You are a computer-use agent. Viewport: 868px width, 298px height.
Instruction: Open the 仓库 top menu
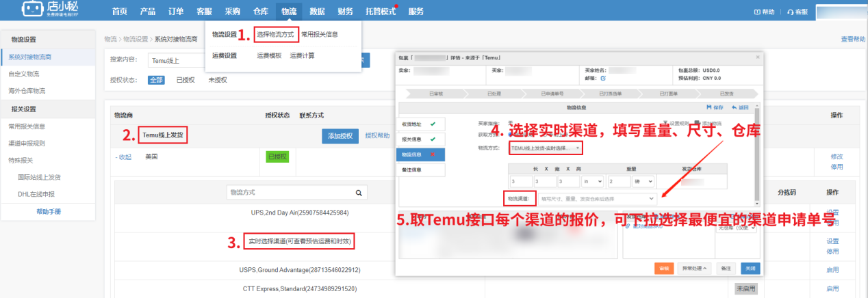click(261, 12)
